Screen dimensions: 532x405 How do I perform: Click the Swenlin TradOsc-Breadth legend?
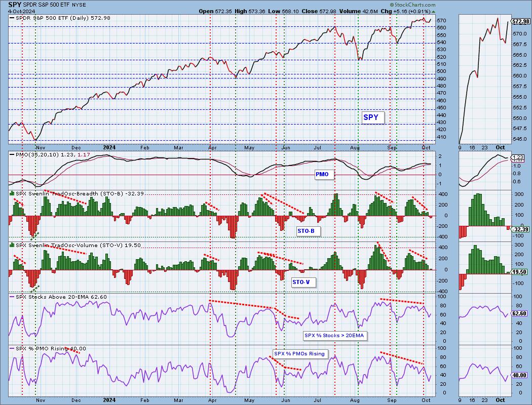[77, 193]
